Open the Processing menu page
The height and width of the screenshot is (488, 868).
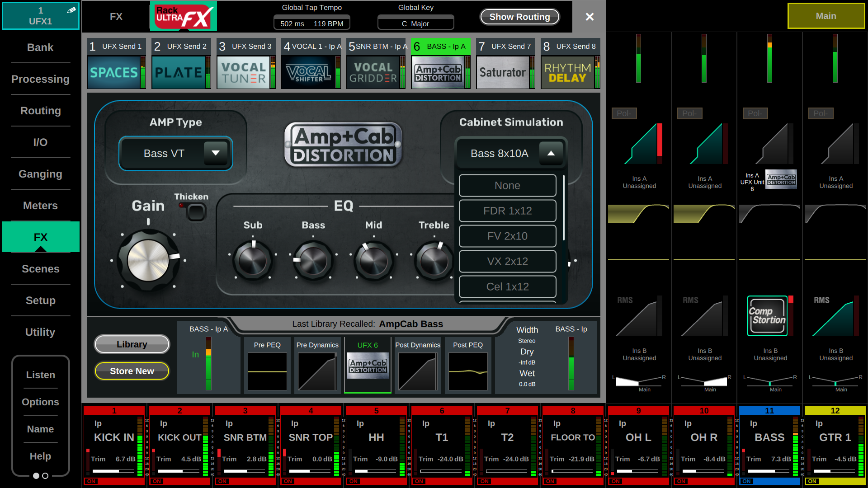[40, 79]
